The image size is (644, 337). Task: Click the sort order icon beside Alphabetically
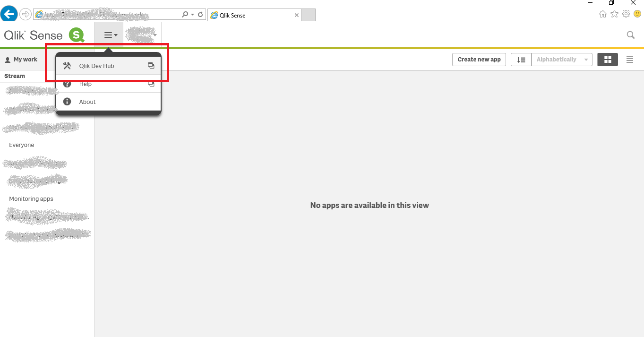click(521, 60)
